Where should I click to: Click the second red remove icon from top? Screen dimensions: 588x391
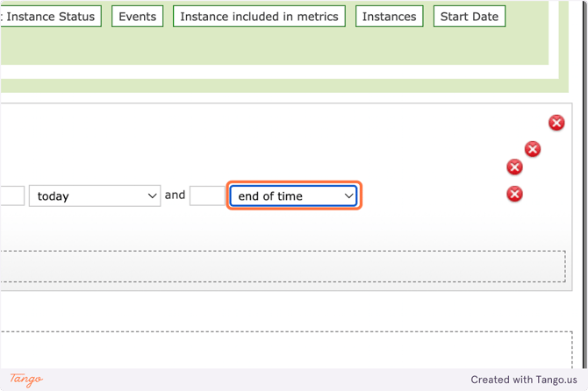532,149
